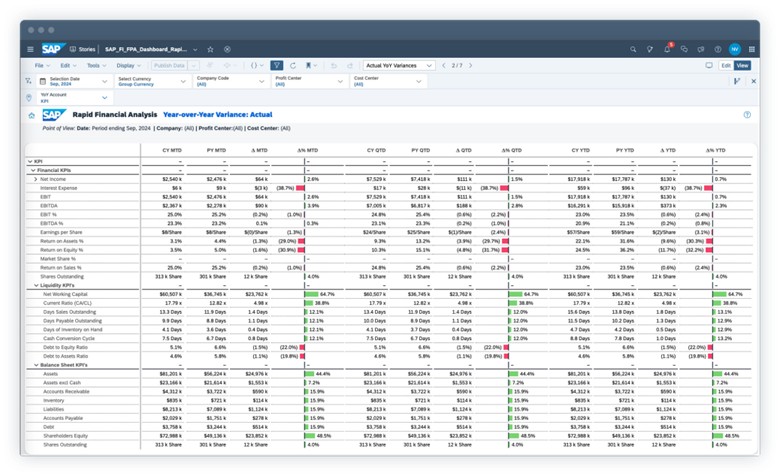Mark the story as favorite with star
This screenshot has height=476, width=780.
tap(211, 49)
